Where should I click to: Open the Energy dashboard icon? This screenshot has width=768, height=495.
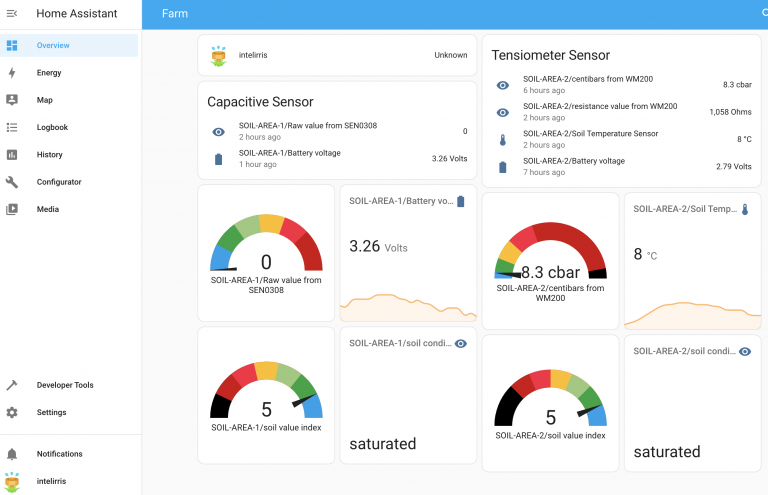pos(12,73)
